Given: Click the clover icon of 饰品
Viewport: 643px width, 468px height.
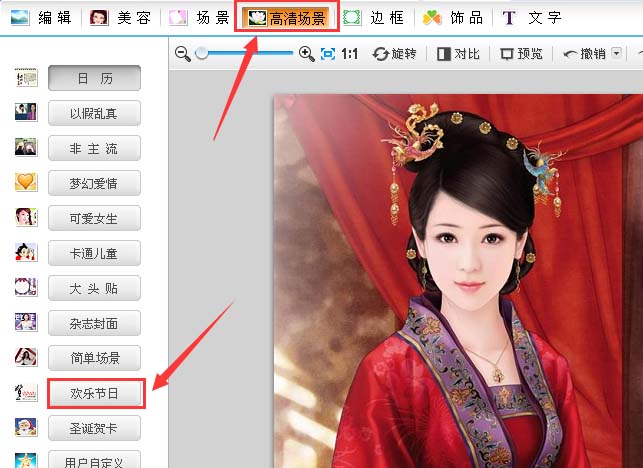Looking at the screenshot, I should [x=432, y=18].
